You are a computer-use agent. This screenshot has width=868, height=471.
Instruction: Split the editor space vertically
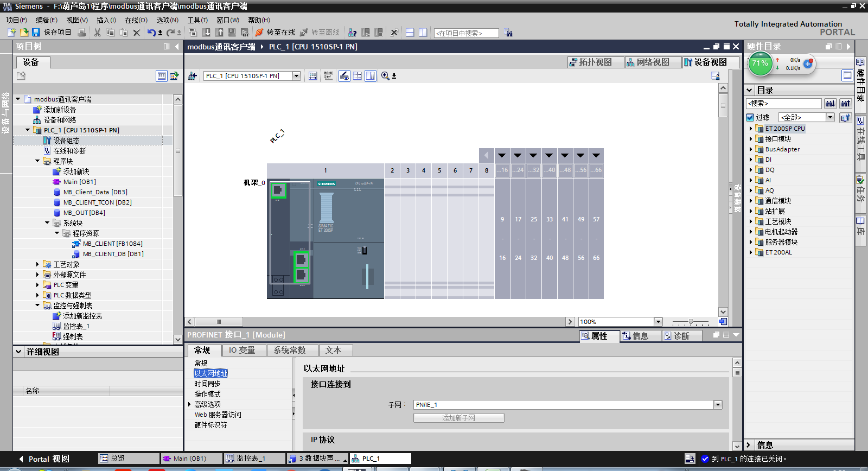point(423,33)
